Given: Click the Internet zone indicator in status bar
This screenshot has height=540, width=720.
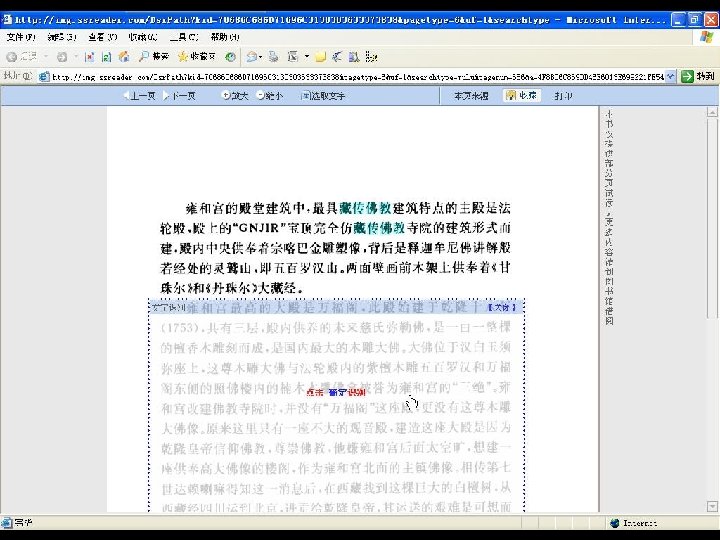Looking at the screenshot, I should point(634,523).
